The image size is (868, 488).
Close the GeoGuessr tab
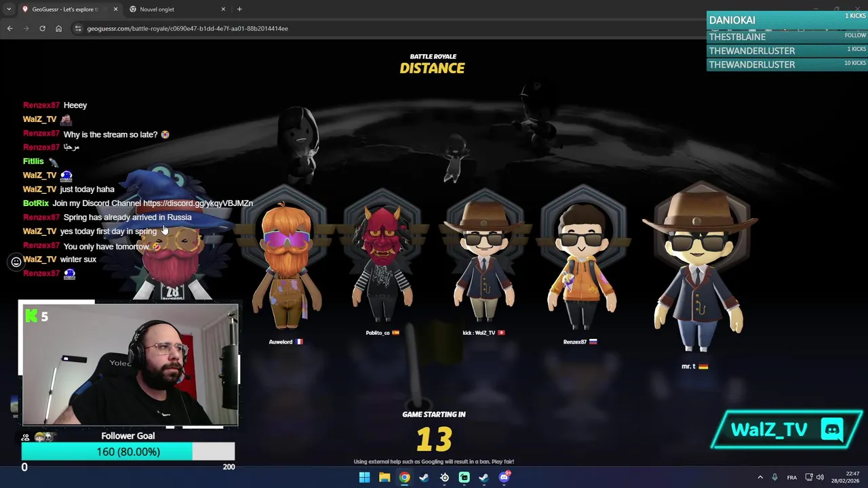tap(115, 9)
